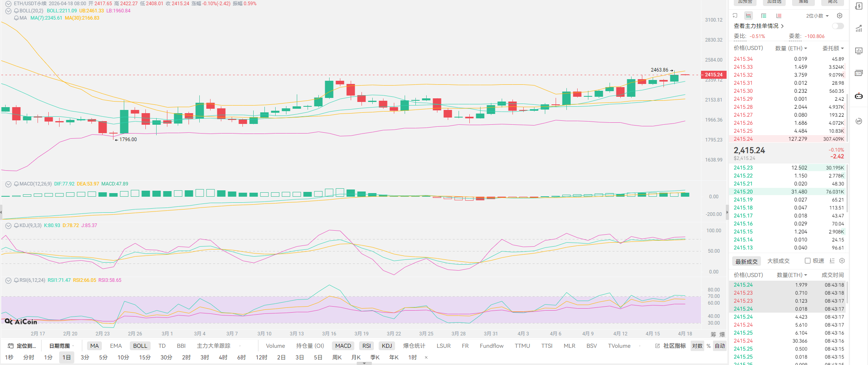The height and width of the screenshot is (365, 868).
Task: Show buy orders only in order book
Action: pos(763,16)
